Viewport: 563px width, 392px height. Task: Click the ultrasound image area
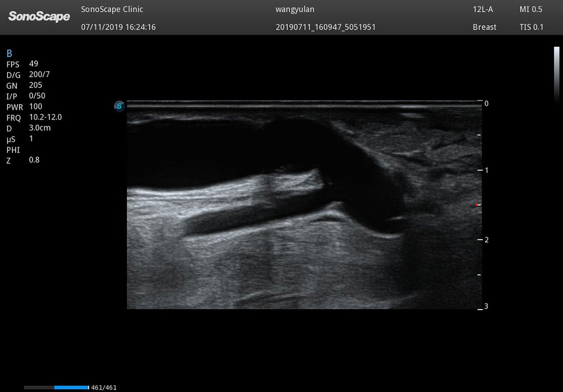point(304,205)
